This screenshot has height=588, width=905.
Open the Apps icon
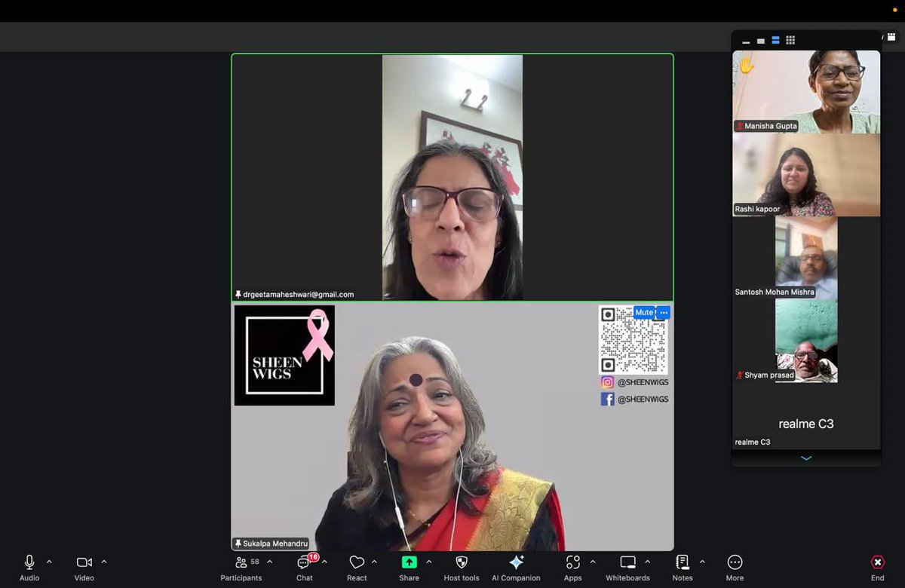point(573,562)
